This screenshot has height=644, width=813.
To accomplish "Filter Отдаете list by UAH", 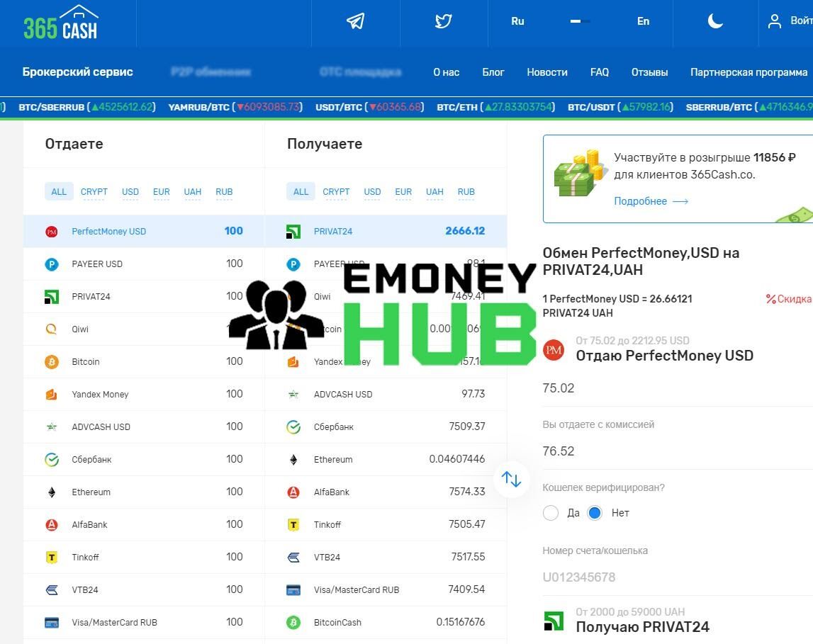I will (x=192, y=192).
